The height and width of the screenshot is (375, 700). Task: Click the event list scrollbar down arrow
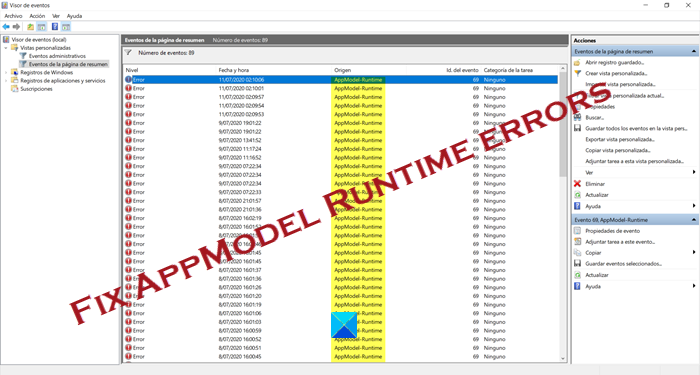562,358
